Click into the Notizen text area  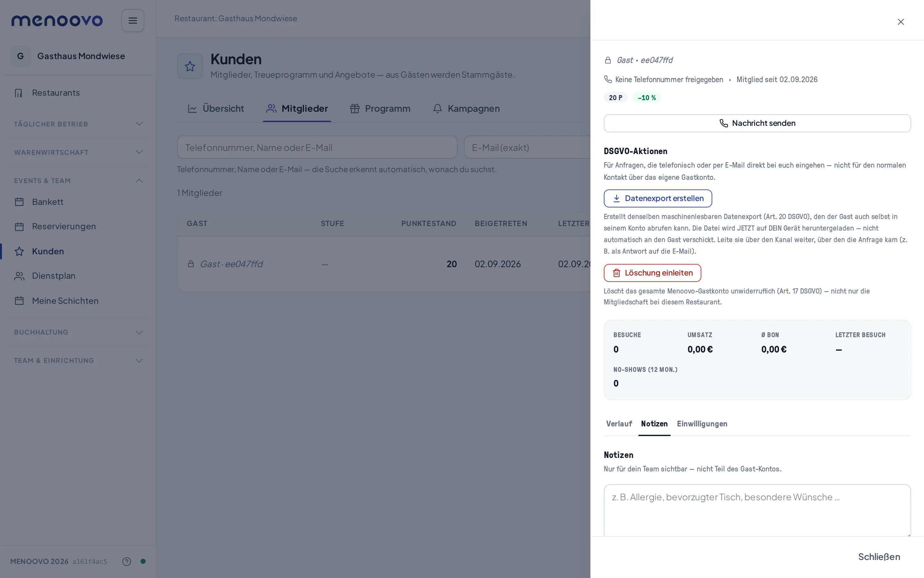pyautogui.click(x=757, y=510)
